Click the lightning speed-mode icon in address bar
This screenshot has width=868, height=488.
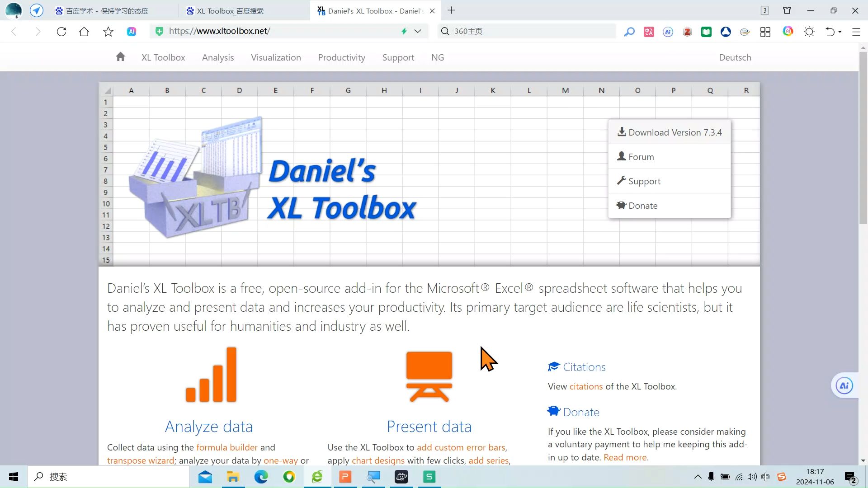(x=404, y=31)
